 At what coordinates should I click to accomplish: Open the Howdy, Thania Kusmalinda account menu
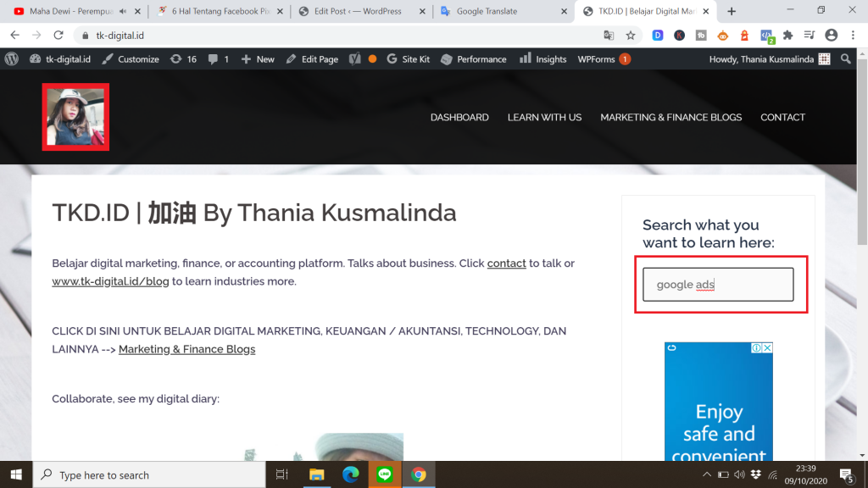[761, 59]
